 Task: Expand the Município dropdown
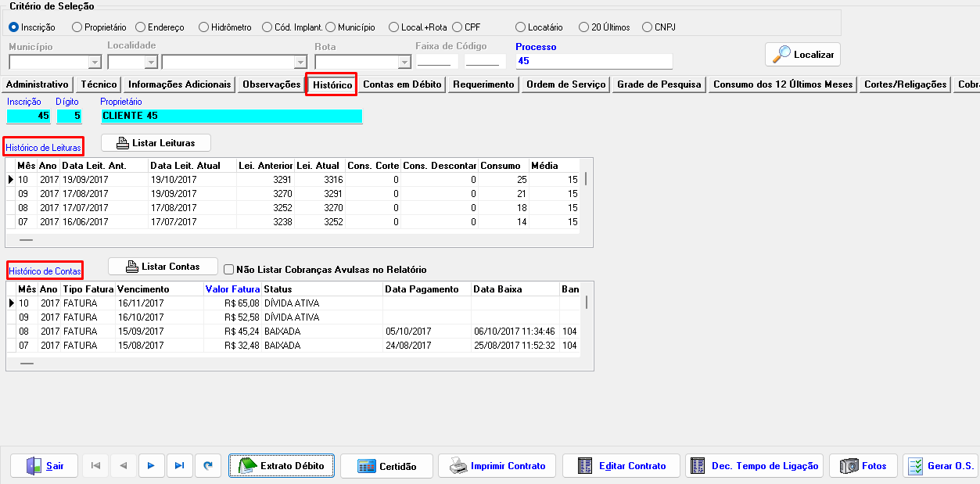[95, 62]
